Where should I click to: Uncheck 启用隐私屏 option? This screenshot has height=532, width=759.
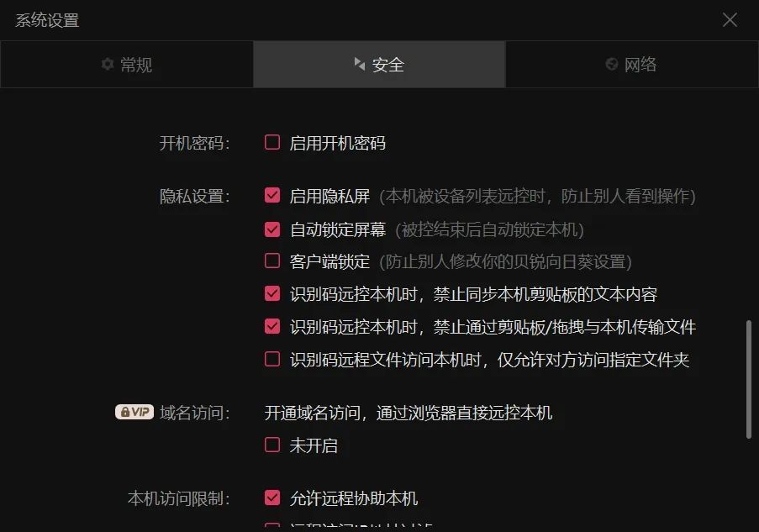click(272, 195)
